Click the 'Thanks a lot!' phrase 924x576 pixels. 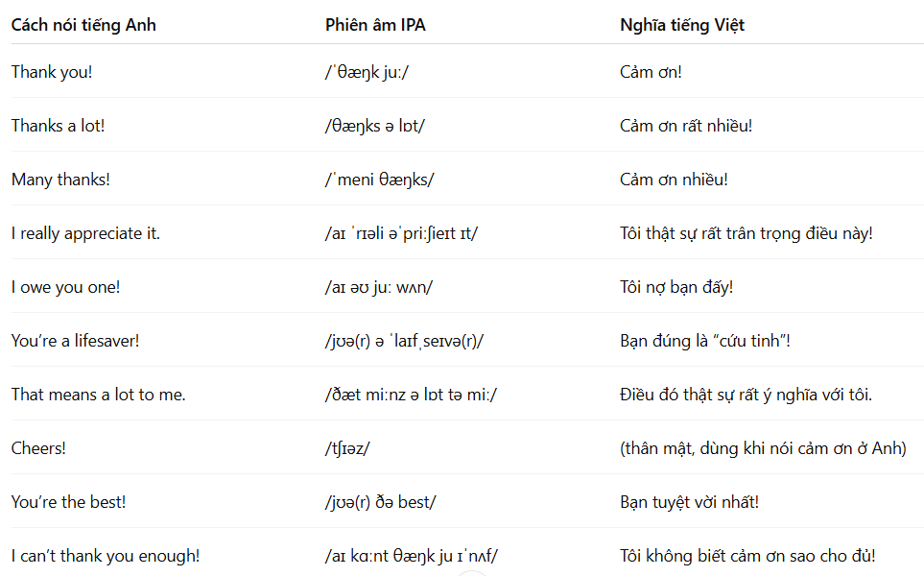coord(58,126)
